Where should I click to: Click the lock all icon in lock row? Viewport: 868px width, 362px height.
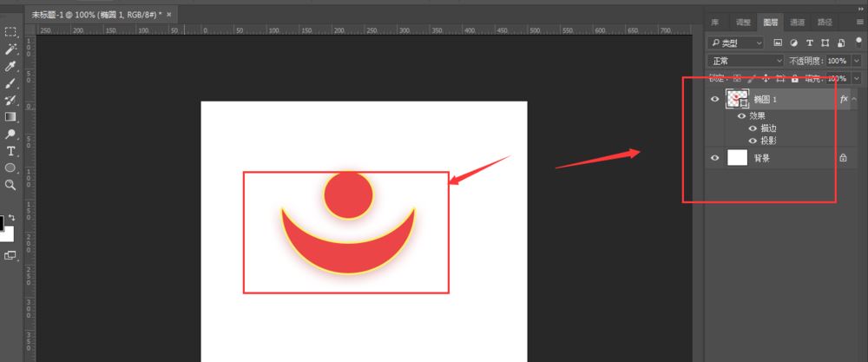pyautogui.click(x=795, y=79)
